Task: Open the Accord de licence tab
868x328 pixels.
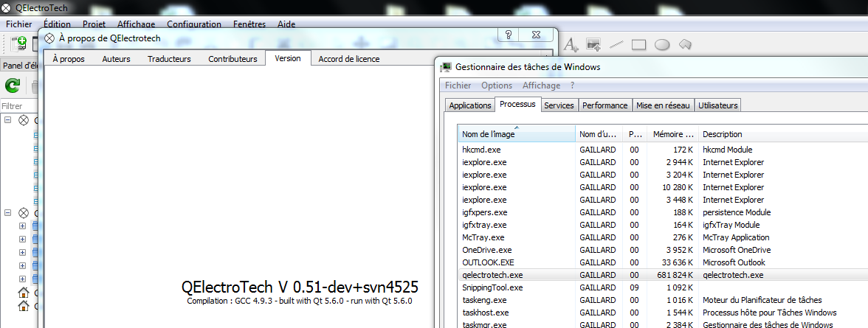Action: [x=348, y=59]
